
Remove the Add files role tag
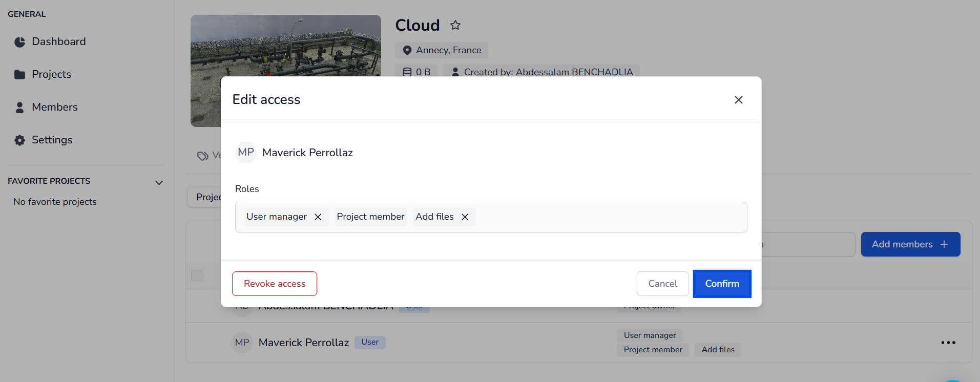(x=465, y=217)
